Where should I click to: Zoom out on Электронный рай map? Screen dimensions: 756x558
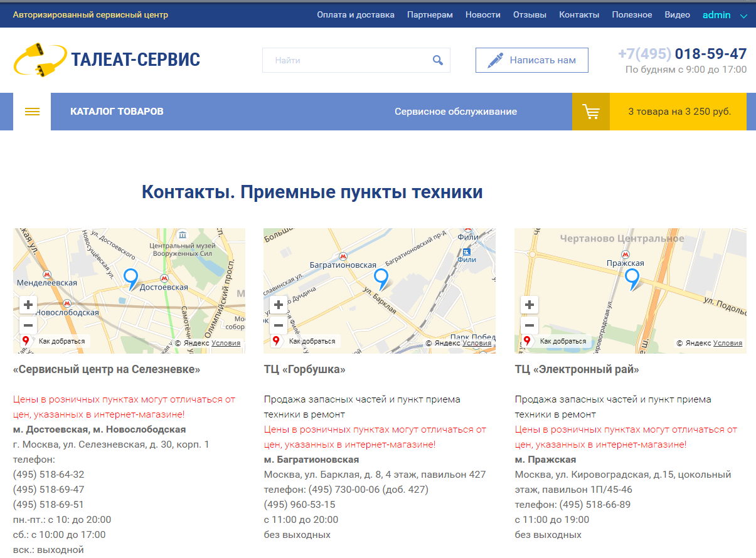click(530, 325)
